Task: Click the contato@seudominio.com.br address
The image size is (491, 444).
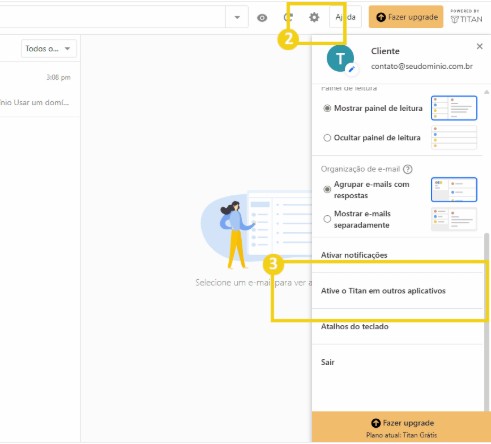Action: (422, 66)
